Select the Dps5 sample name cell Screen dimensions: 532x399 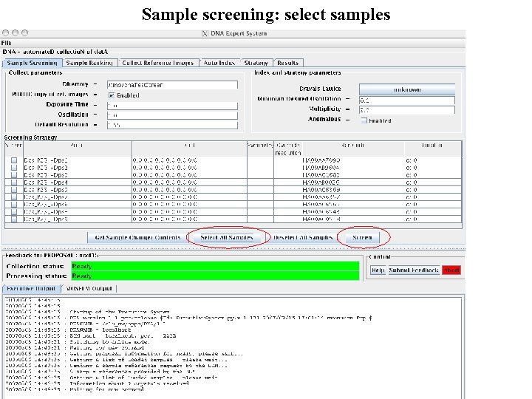[78, 190]
